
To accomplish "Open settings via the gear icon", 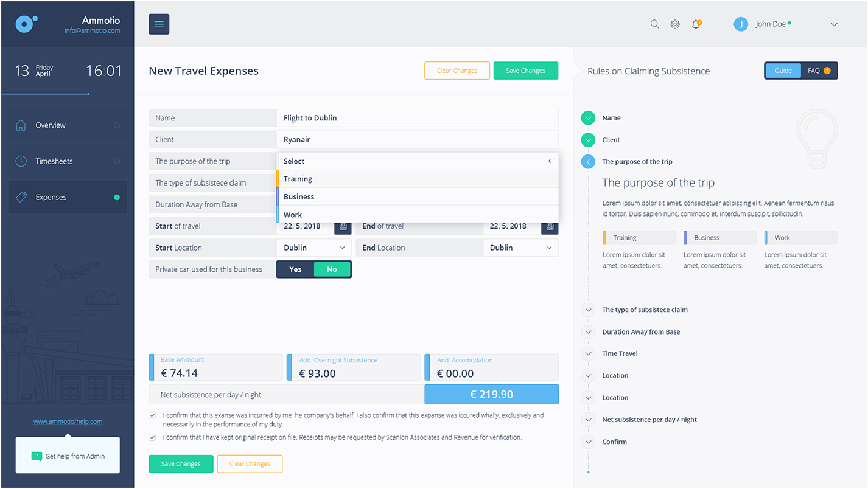I will point(675,24).
